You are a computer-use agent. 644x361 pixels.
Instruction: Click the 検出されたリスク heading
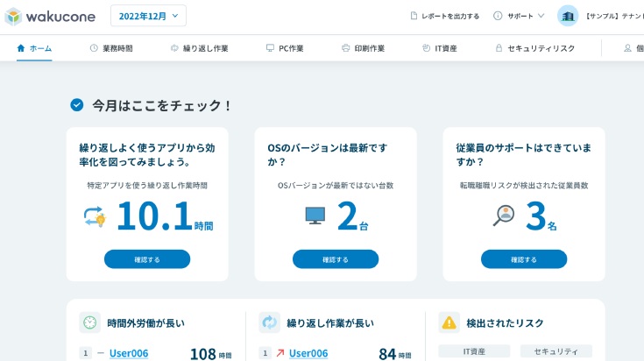click(x=505, y=323)
